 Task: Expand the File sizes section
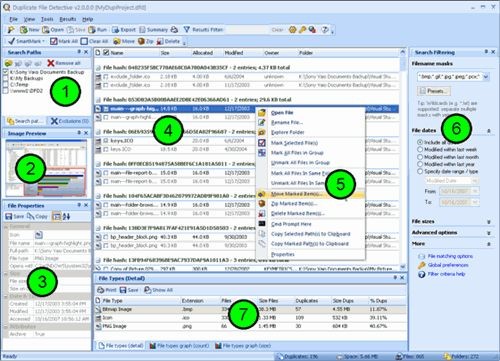pos(489,222)
